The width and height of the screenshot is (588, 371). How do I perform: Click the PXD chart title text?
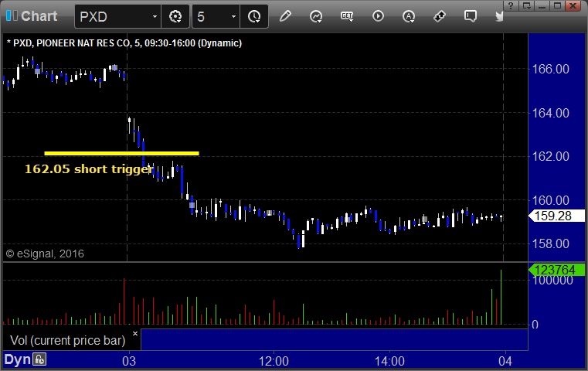point(124,43)
